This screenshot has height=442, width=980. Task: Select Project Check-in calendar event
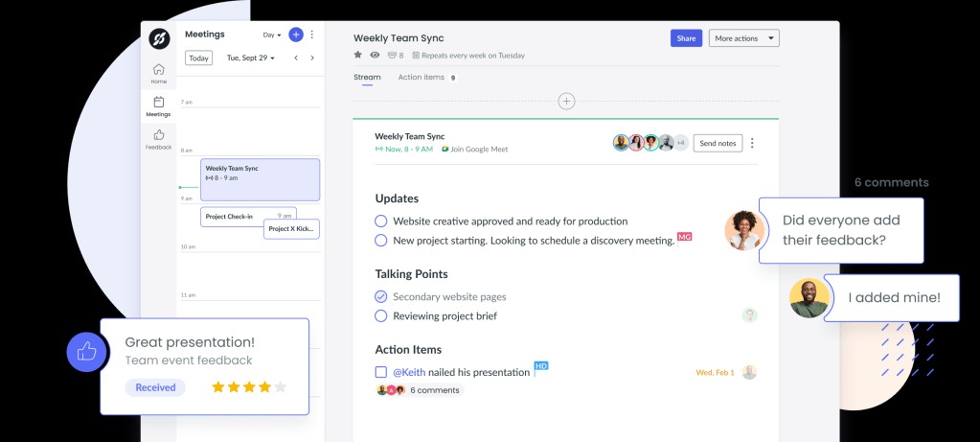point(233,217)
